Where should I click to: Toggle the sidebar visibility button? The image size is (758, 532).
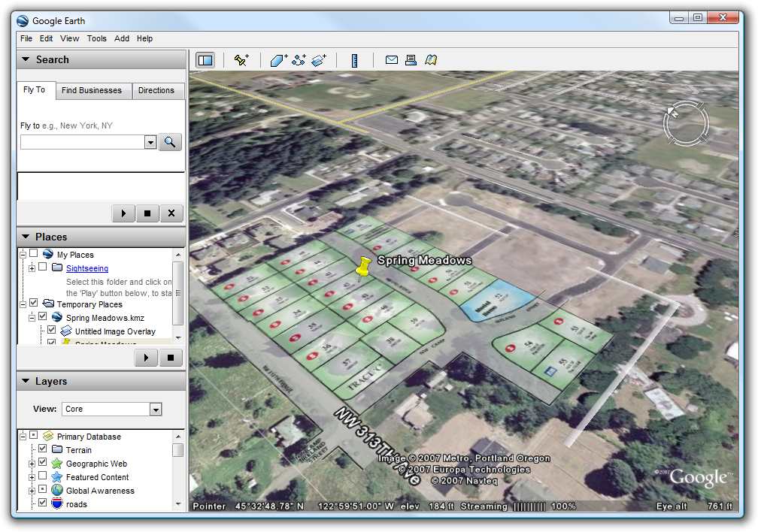[x=205, y=60]
